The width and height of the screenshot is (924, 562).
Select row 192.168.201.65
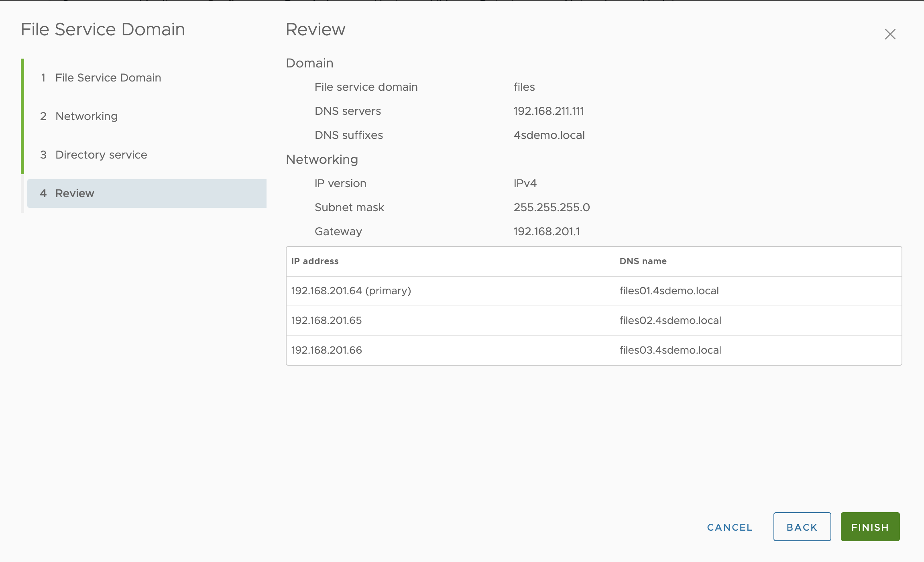click(326, 320)
